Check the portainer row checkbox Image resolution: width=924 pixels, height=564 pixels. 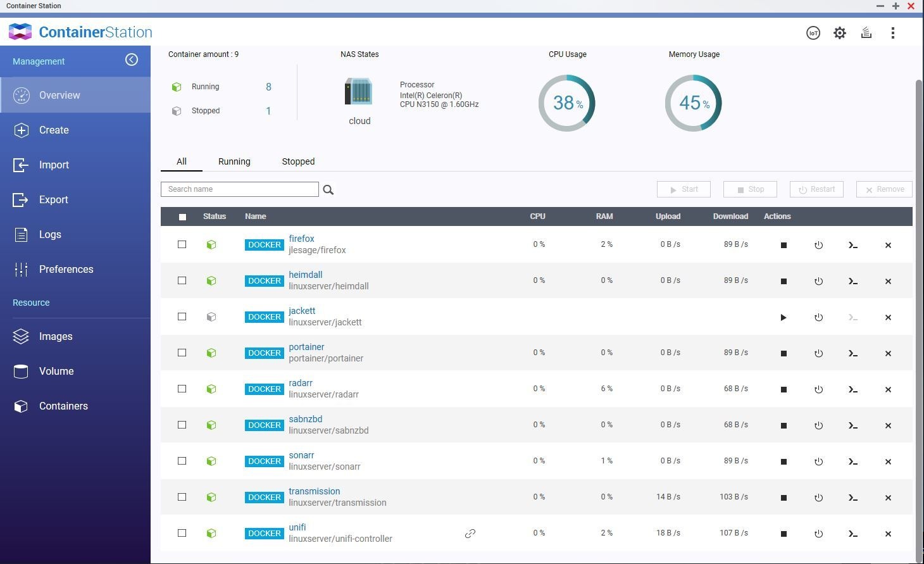(x=182, y=353)
